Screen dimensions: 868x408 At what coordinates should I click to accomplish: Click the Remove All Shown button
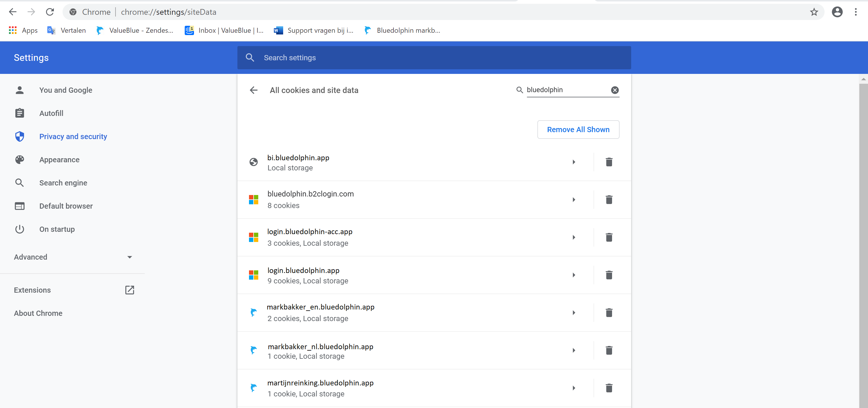tap(578, 130)
